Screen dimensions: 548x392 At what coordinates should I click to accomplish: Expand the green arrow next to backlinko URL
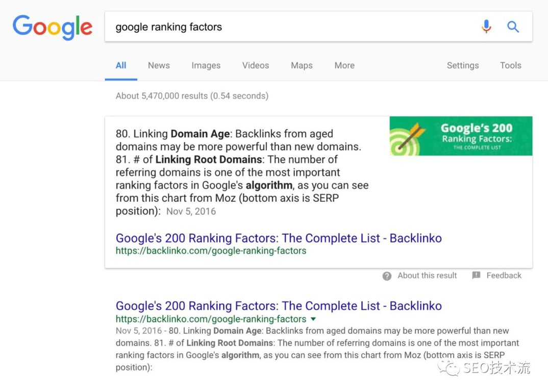point(313,320)
